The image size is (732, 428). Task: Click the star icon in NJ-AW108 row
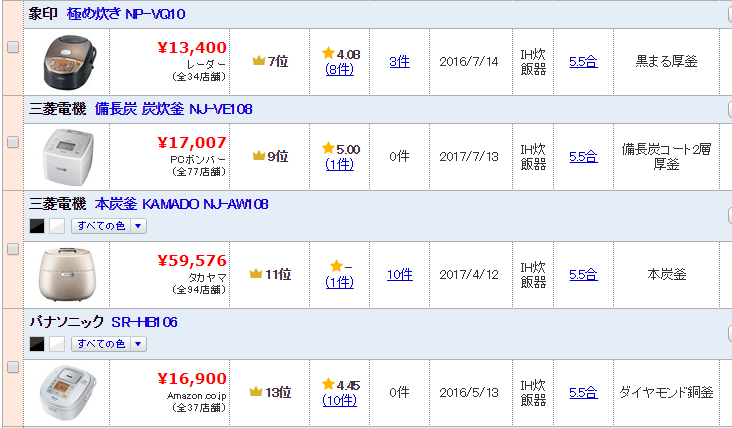click(x=336, y=266)
